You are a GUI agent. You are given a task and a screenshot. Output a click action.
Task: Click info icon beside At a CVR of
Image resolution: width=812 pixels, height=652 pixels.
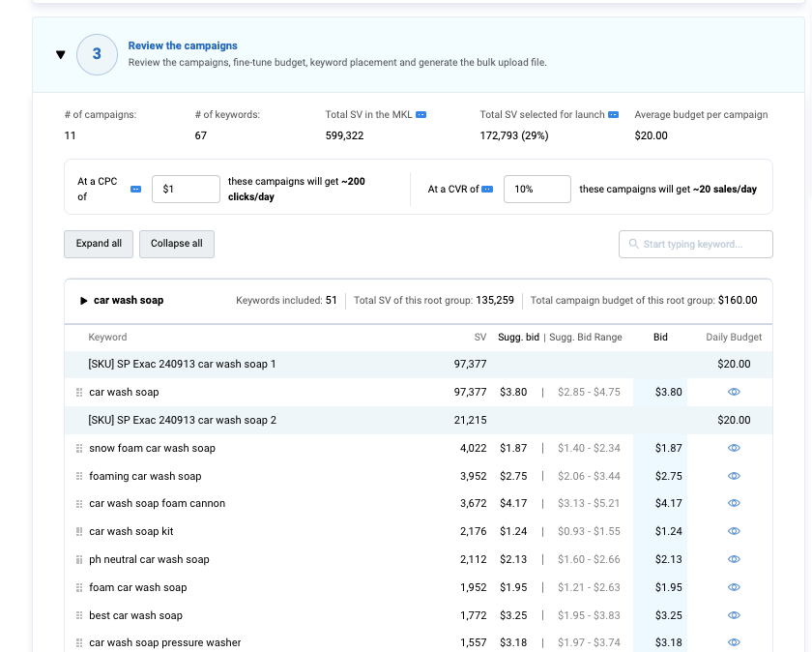(x=487, y=190)
